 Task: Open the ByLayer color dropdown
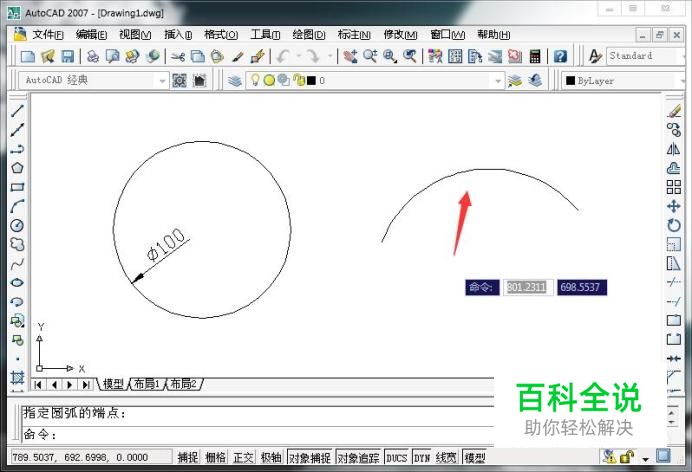(684, 81)
